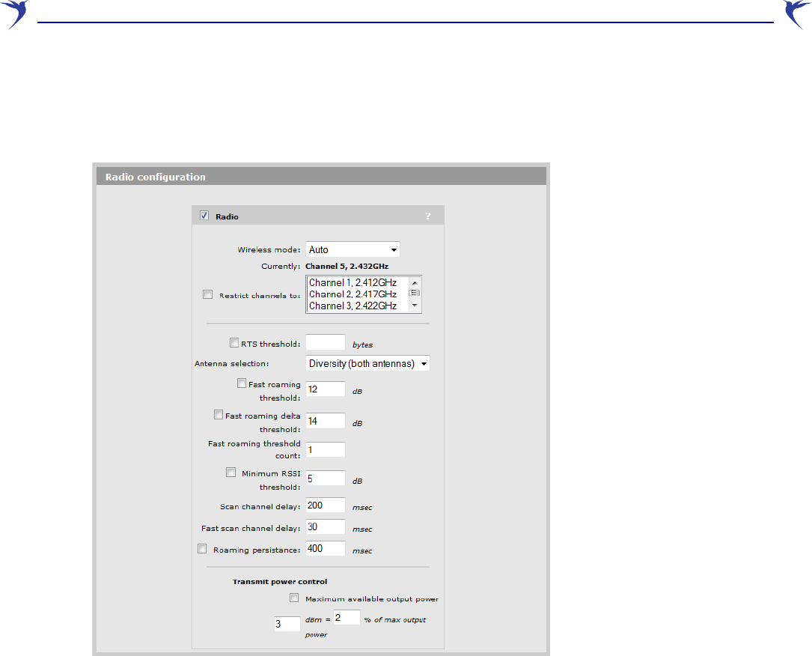Check Maximum available output power
This screenshot has width=812, height=656.
(x=294, y=598)
